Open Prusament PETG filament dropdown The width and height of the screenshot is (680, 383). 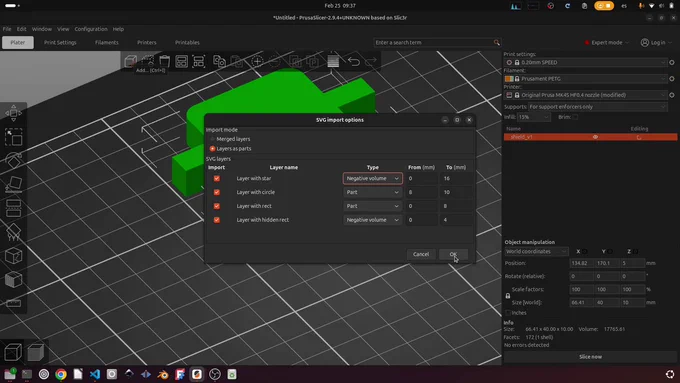click(x=586, y=79)
